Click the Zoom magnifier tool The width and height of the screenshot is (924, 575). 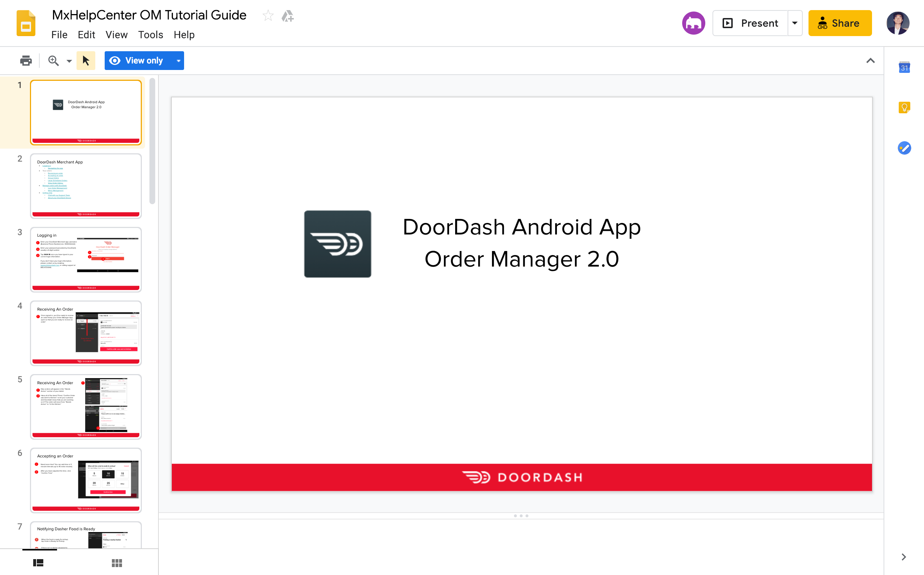53,61
